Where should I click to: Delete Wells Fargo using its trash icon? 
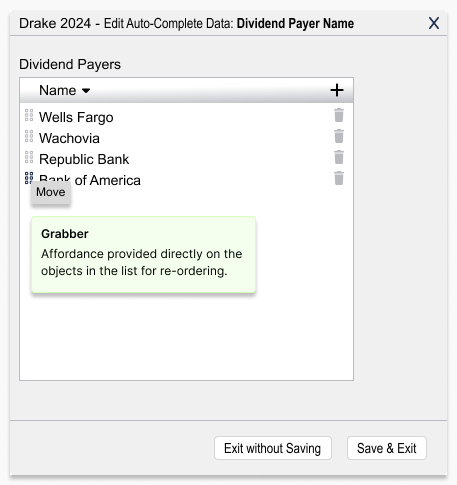click(x=339, y=115)
